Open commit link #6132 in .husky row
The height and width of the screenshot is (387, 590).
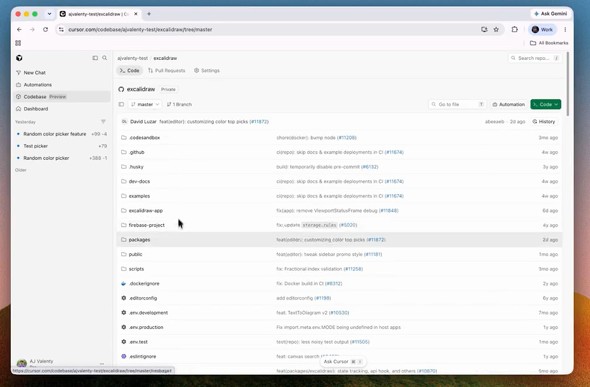[x=370, y=167]
